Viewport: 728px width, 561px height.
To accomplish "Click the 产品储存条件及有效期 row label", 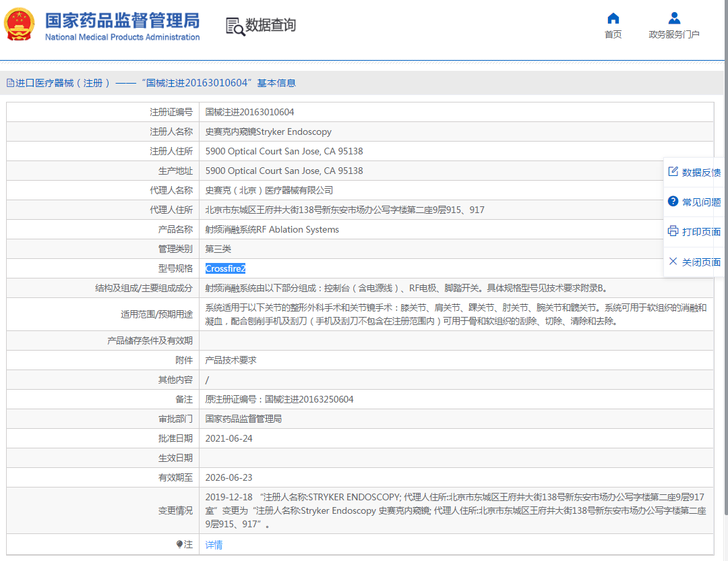I will click(150, 341).
